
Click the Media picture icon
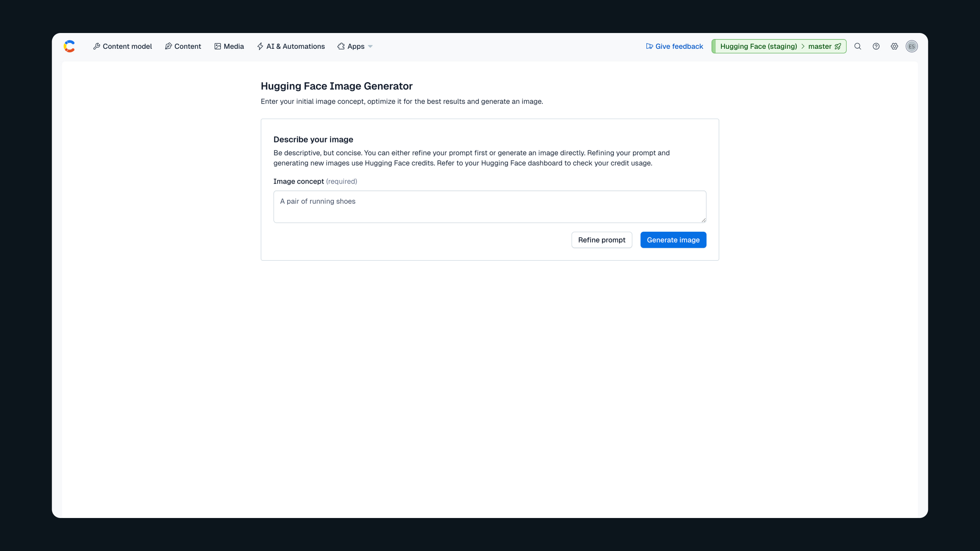coord(218,46)
